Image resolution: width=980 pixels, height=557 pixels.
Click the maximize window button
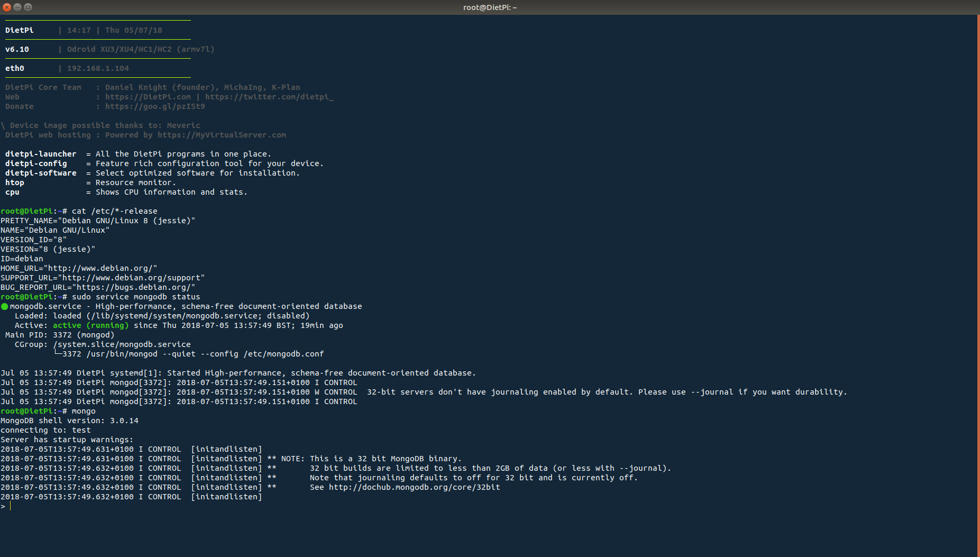(x=28, y=7)
